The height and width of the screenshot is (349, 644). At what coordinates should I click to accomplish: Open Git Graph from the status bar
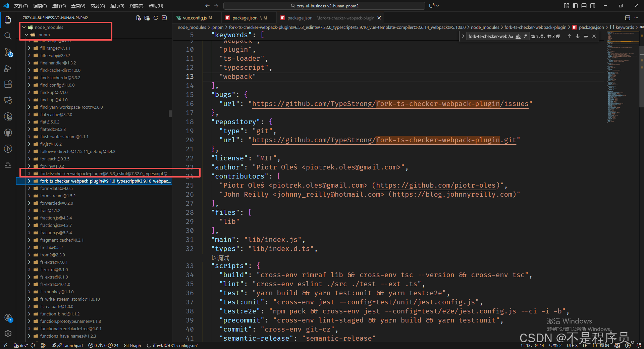(x=132, y=345)
